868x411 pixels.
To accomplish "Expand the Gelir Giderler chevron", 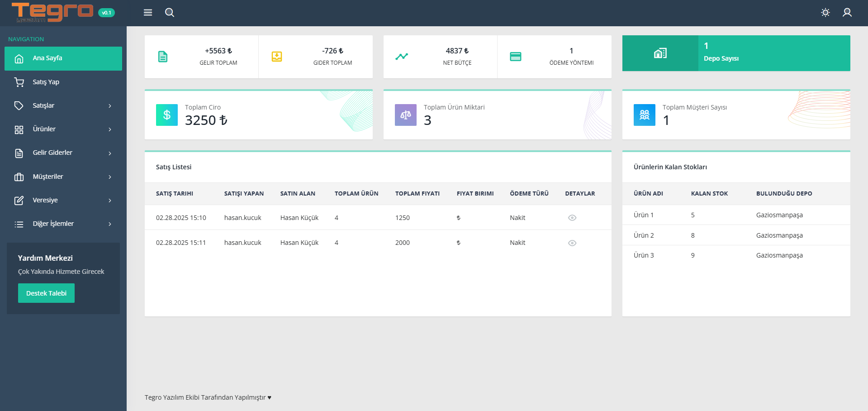I will pyautogui.click(x=110, y=153).
